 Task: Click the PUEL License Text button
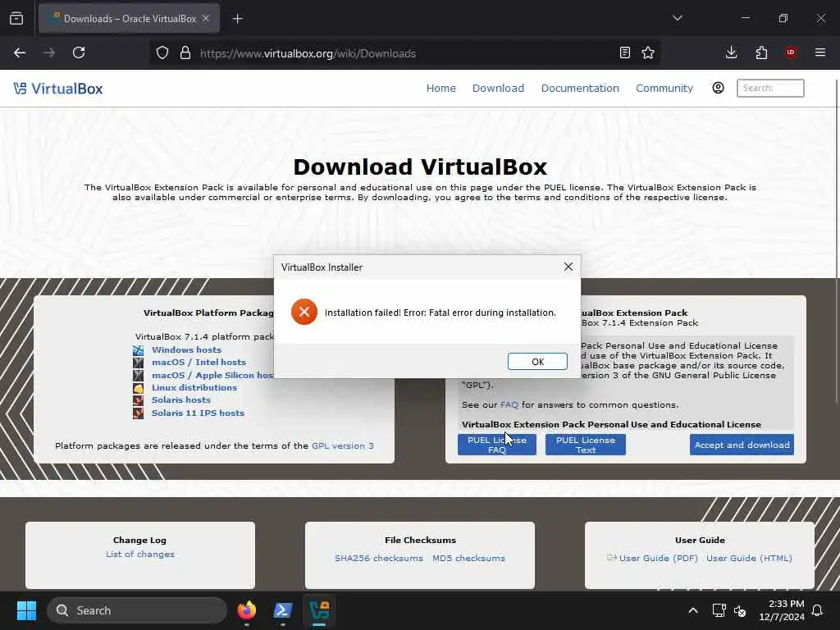(585, 445)
